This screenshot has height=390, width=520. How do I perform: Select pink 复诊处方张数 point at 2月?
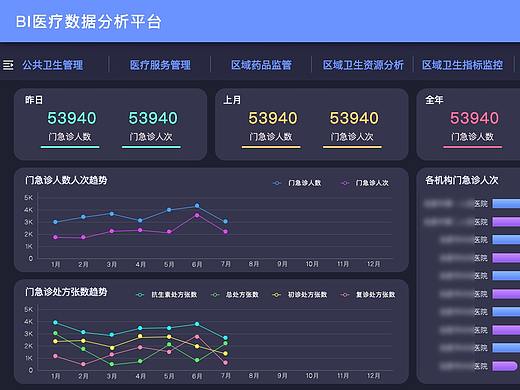pos(83,364)
